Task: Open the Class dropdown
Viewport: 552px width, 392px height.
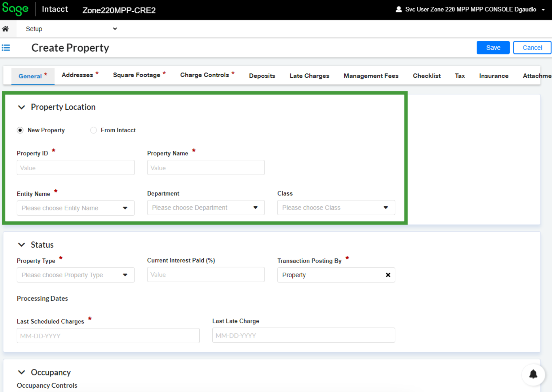Action: 336,208
